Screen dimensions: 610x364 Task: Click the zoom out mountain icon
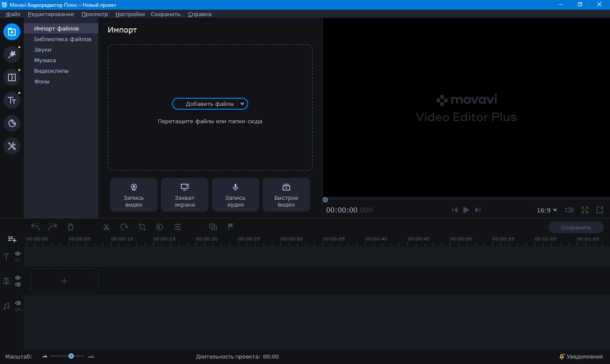coord(45,356)
